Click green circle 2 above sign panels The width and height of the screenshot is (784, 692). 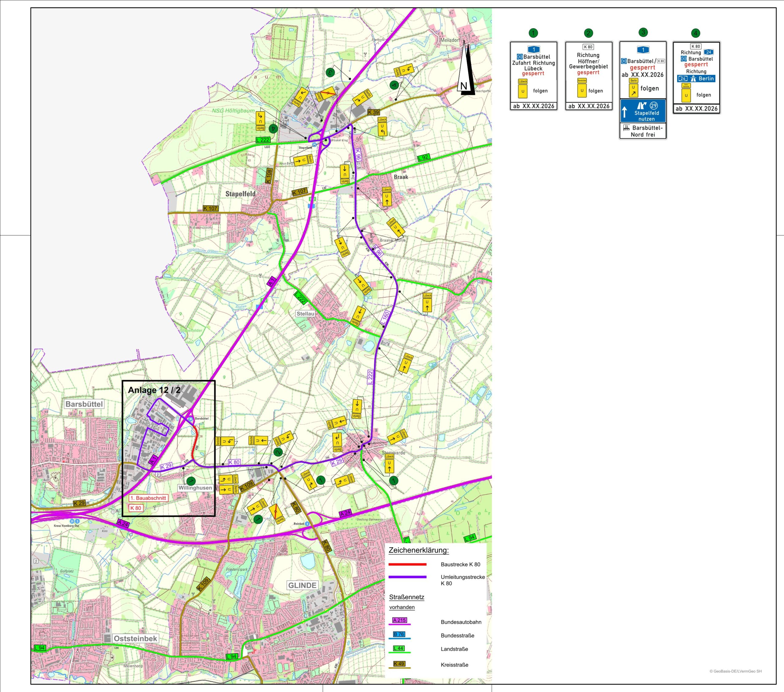[588, 33]
